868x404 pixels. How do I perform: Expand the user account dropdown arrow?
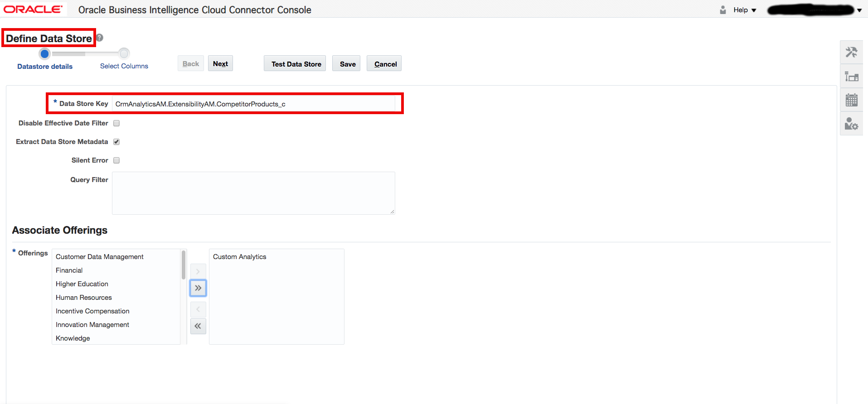pos(859,10)
